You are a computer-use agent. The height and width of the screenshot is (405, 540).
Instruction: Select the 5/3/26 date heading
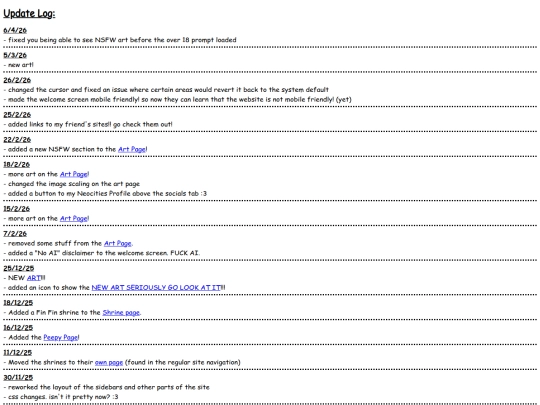[15, 55]
